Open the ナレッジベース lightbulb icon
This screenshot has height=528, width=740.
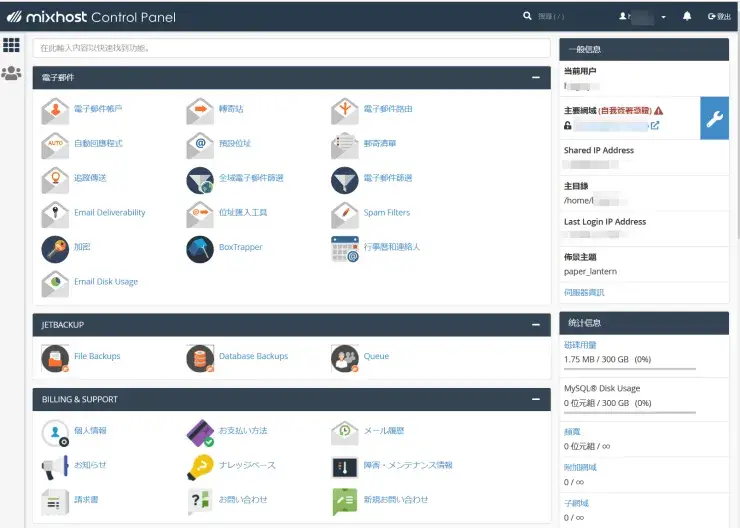[x=200, y=467]
